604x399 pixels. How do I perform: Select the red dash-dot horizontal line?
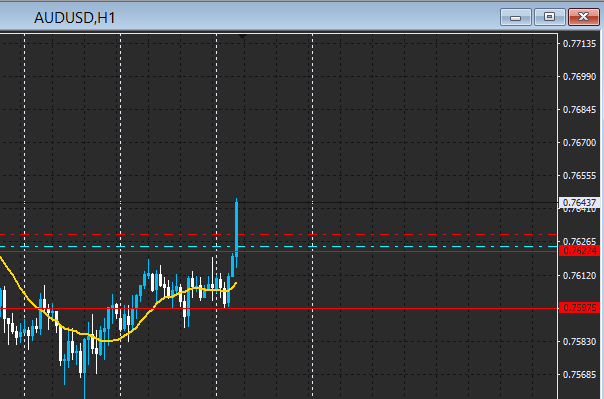(x=385, y=234)
